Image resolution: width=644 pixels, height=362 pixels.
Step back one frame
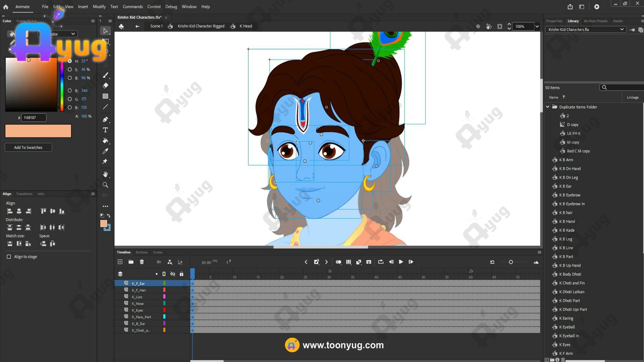[x=391, y=262]
